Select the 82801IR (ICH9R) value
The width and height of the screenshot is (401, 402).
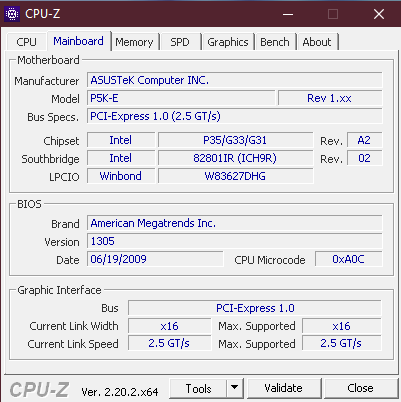(235, 158)
